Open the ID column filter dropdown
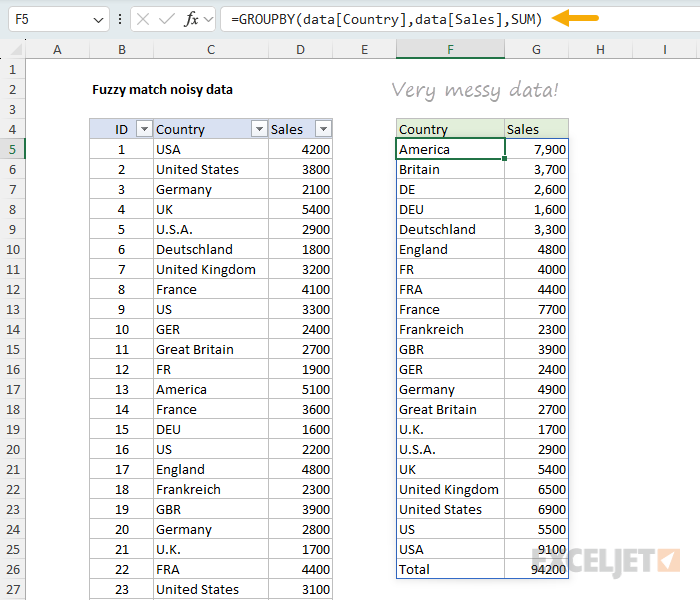The height and width of the screenshot is (600, 700). pyautogui.click(x=144, y=129)
